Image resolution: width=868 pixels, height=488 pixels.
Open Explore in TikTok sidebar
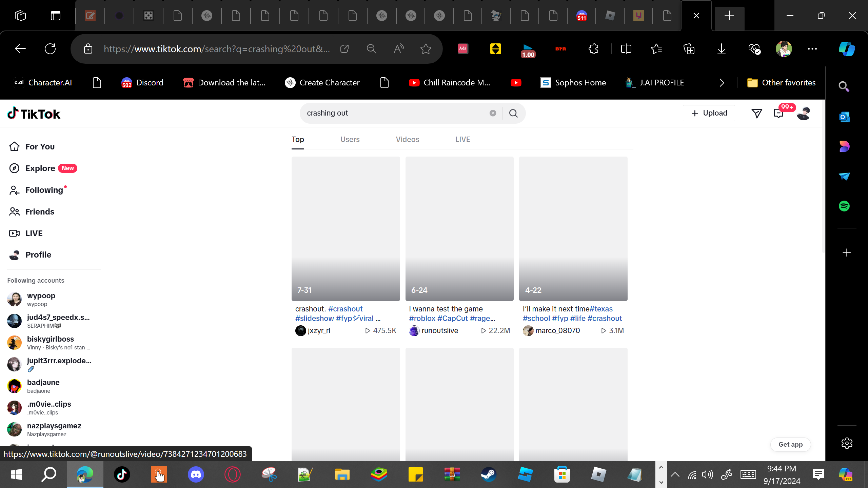pyautogui.click(x=40, y=168)
